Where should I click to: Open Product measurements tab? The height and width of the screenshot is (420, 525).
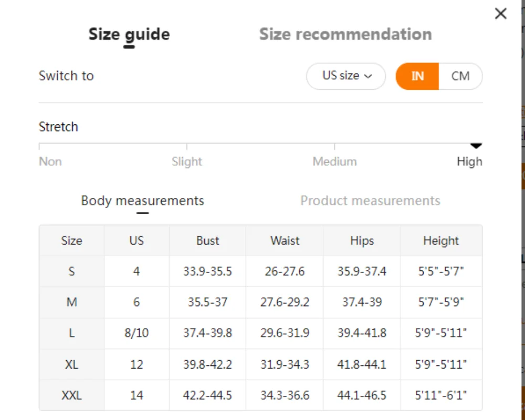coord(370,201)
